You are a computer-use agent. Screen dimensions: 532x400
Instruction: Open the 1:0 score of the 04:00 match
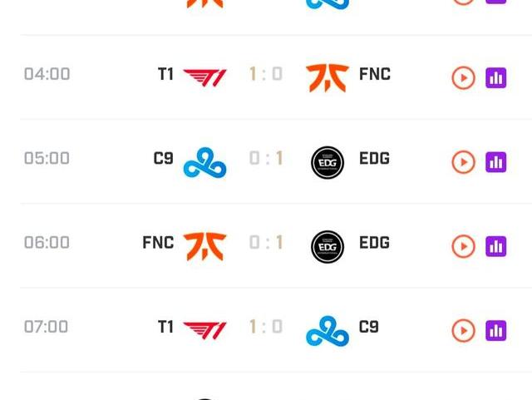(266, 74)
